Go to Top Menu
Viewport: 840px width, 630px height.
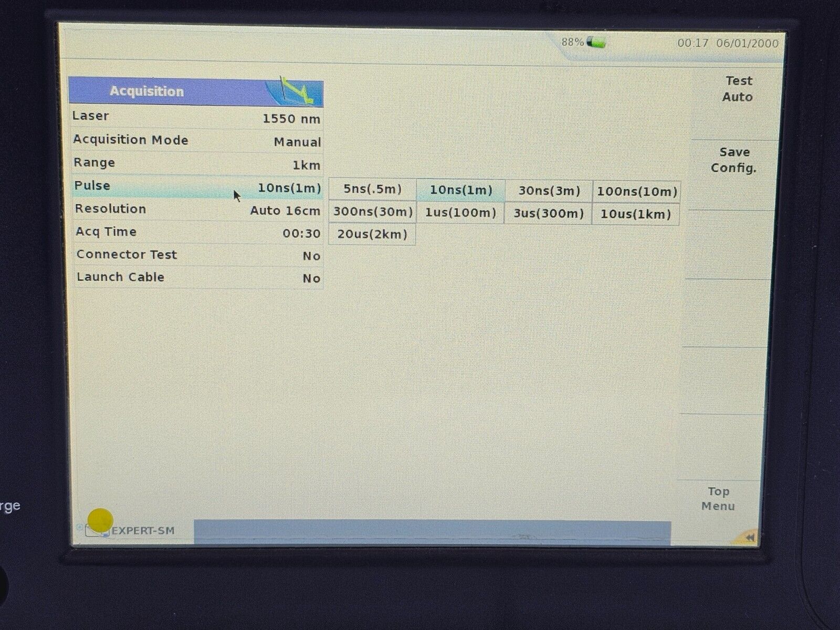click(718, 499)
